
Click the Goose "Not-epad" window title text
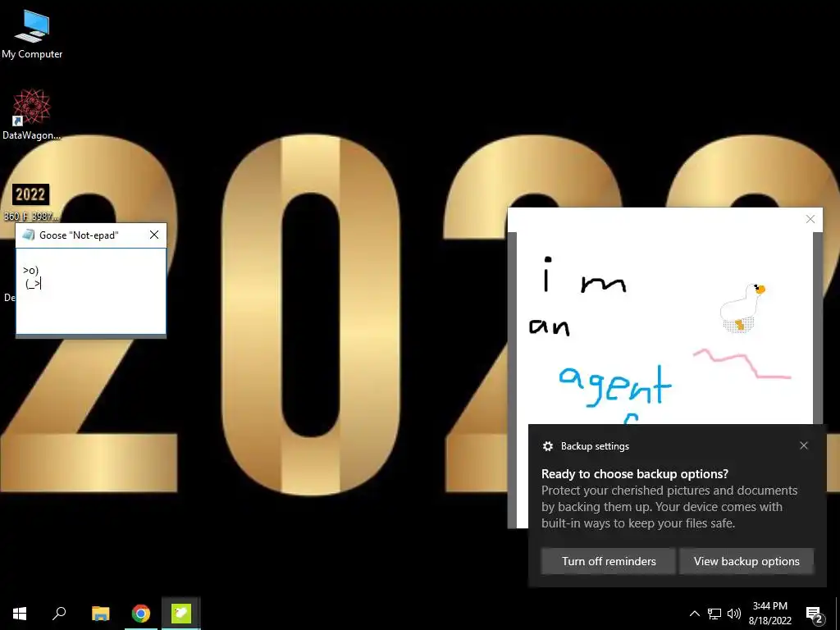click(x=79, y=235)
